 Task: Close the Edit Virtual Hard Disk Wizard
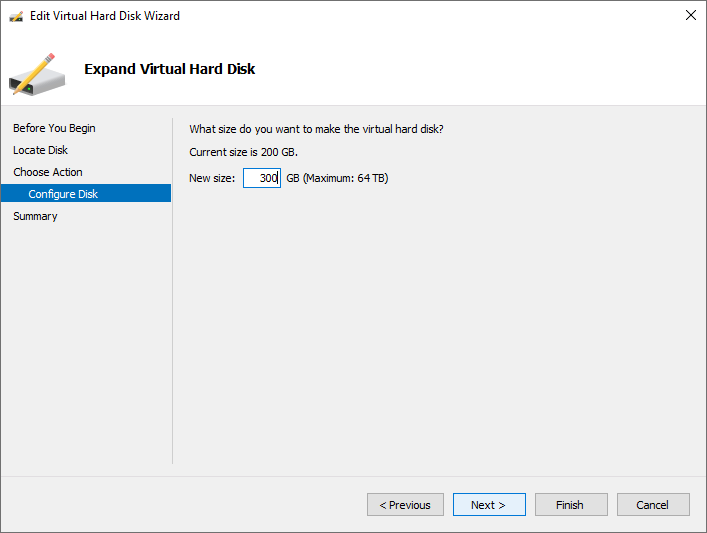point(690,16)
